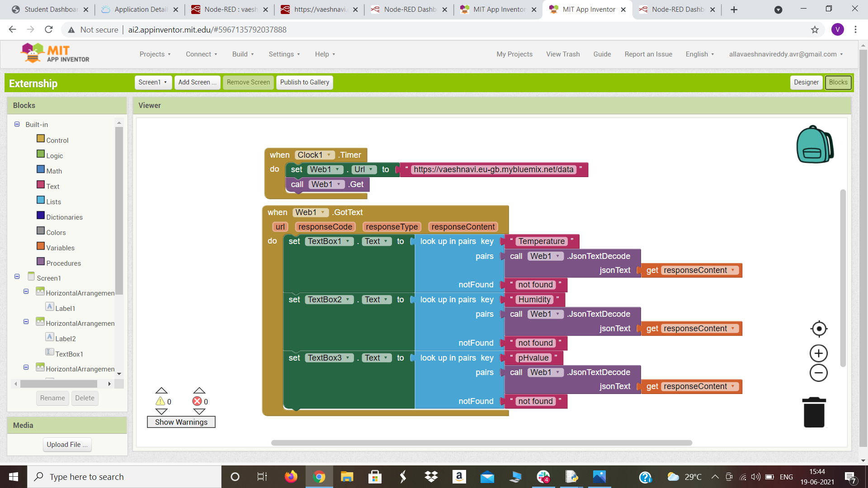Select the Connect menu option
Viewport: 868px width, 488px height.
201,54
